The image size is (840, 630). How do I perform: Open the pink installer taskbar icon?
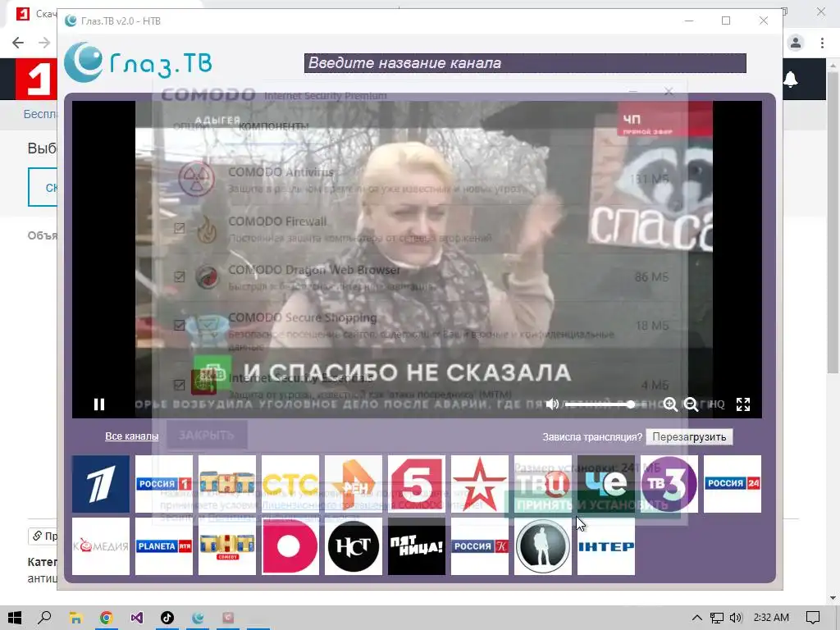[x=228, y=618]
